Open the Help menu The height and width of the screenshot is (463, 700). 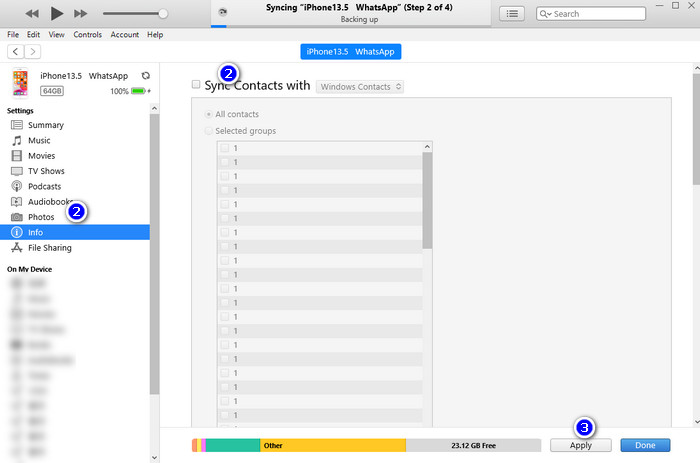155,34
